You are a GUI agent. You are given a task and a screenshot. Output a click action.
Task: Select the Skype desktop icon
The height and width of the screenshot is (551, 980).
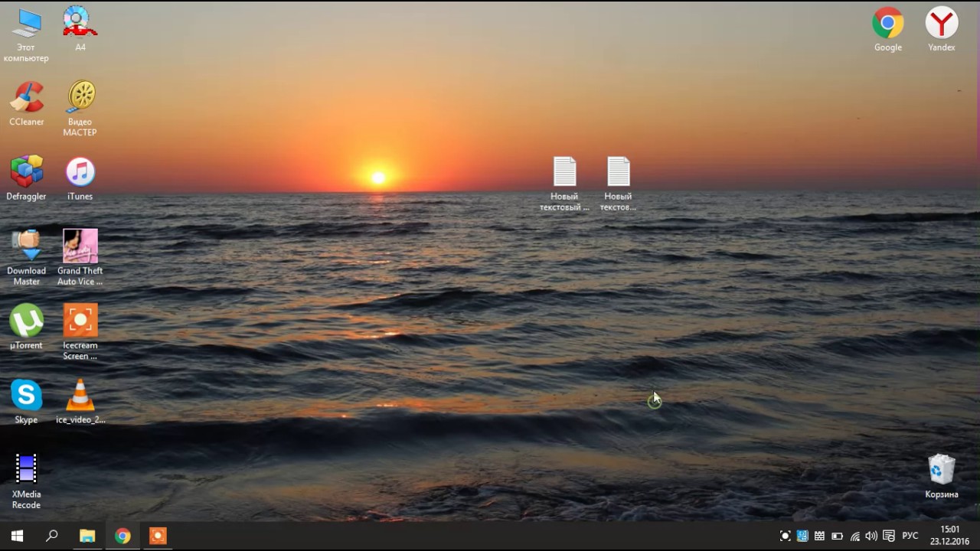pyautogui.click(x=27, y=401)
